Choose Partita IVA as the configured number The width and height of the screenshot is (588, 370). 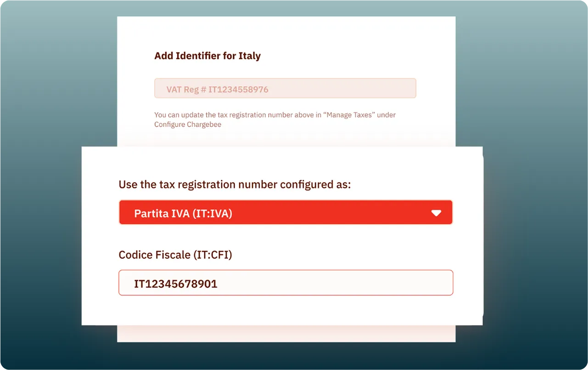(x=286, y=212)
